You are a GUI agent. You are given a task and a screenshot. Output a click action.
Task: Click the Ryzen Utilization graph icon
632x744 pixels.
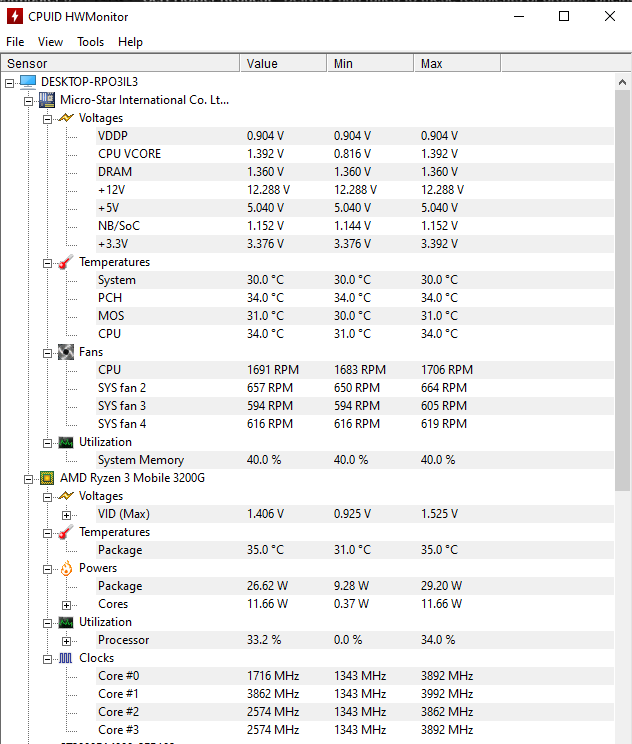(x=66, y=622)
